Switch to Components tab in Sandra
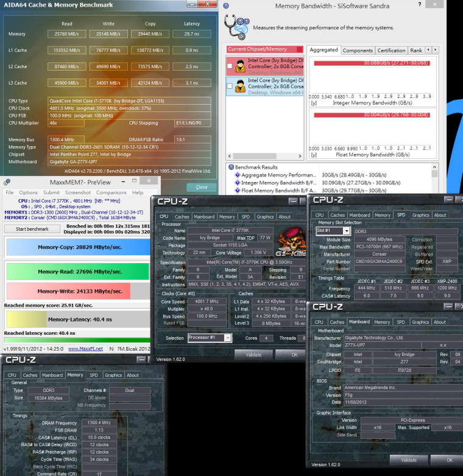Image resolution: width=463 pixels, height=476 pixels. click(x=358, y=51)
